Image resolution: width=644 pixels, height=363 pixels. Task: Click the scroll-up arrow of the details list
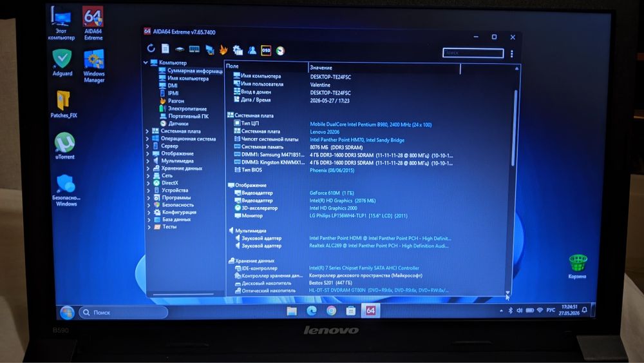coord(516,68)
